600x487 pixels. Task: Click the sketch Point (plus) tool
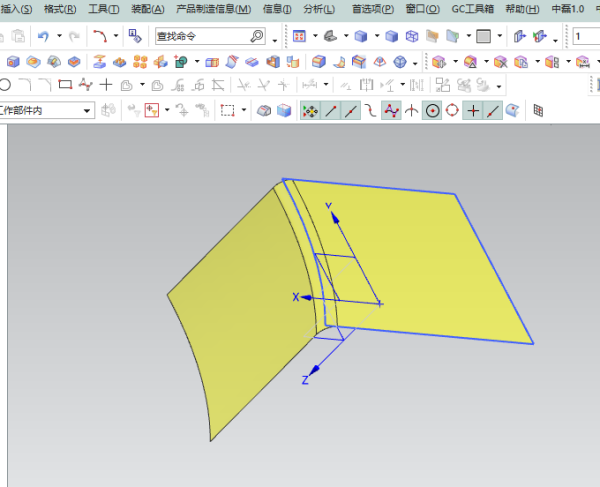(106, 85)
